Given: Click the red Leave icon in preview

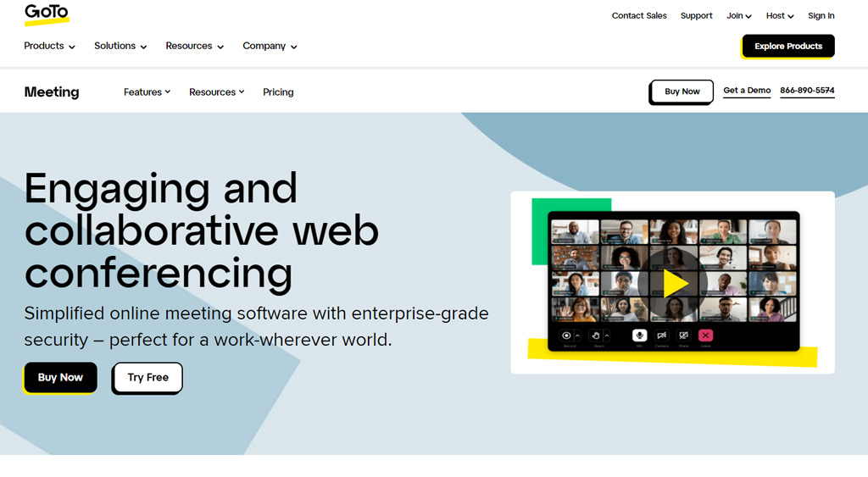Looking at the screenshot, I should (706, 336).
